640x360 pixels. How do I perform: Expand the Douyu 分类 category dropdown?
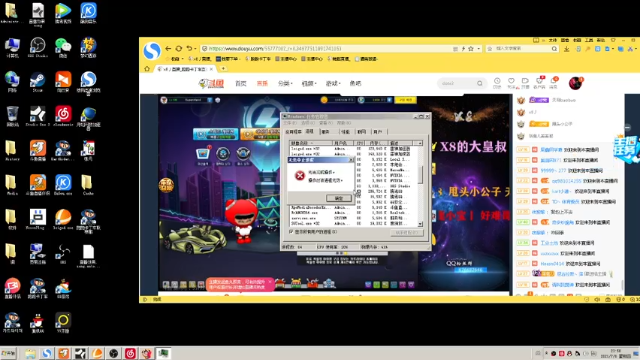[285, 83]
